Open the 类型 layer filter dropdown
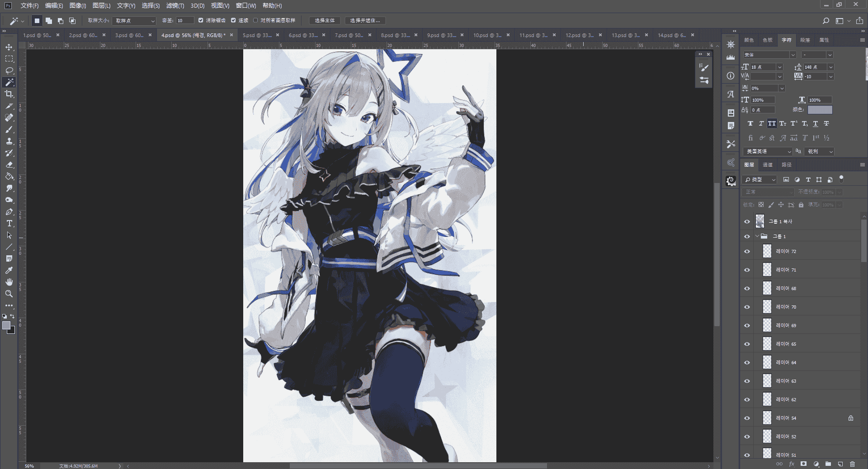Screen dimensions: 868x469 (x=759, y=179)
